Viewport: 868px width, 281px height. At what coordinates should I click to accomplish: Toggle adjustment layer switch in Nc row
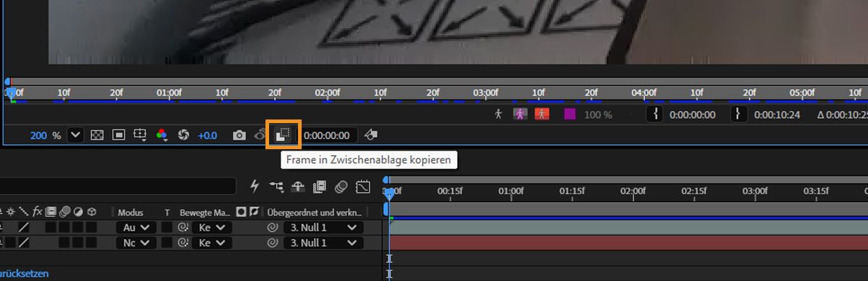click(x=78, y=243)
